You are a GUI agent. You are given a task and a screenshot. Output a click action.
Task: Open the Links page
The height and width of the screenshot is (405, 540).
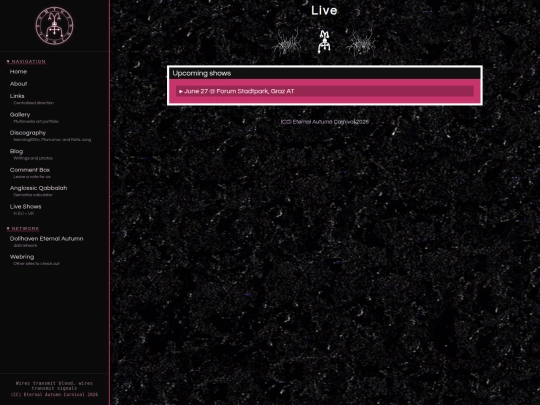(17, 96)
